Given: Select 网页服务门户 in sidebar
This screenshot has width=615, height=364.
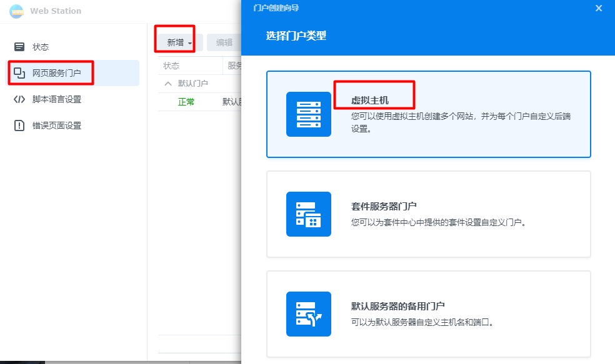Looking at the screenshot, I should (x=73, y=73).
